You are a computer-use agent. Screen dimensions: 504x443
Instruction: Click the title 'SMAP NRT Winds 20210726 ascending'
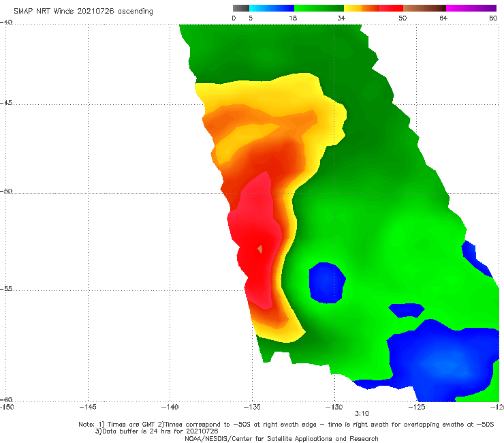83,11
